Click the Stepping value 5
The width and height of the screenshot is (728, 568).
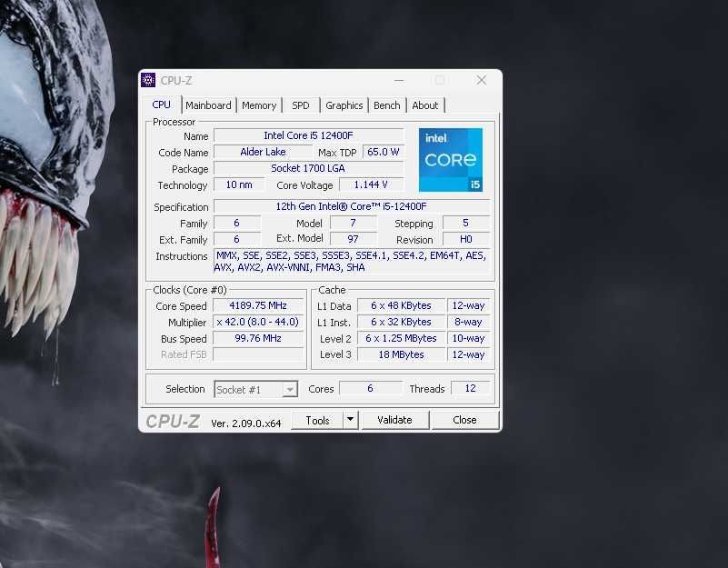[466, 223]
